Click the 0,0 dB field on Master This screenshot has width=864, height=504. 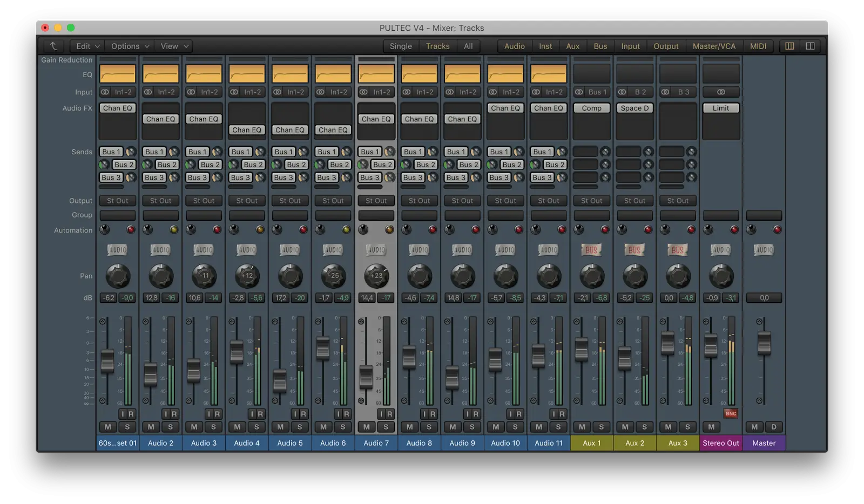click(x=764, y=298)
